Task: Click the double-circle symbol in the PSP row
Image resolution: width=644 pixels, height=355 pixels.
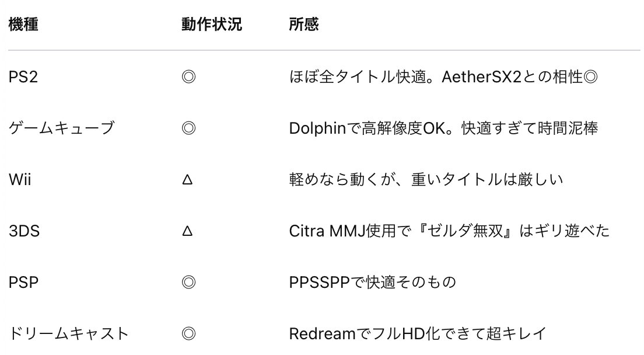Action: tap(188, 282)
